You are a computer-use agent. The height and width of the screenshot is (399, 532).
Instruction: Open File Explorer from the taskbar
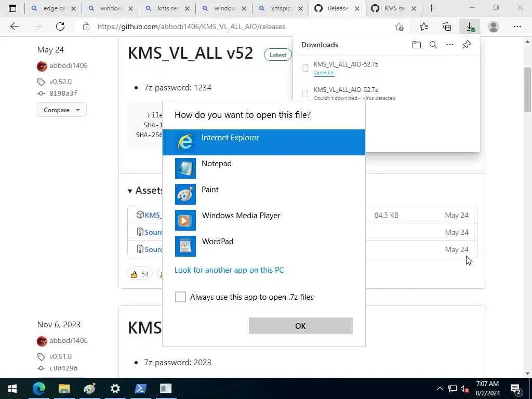coord(64,389)
